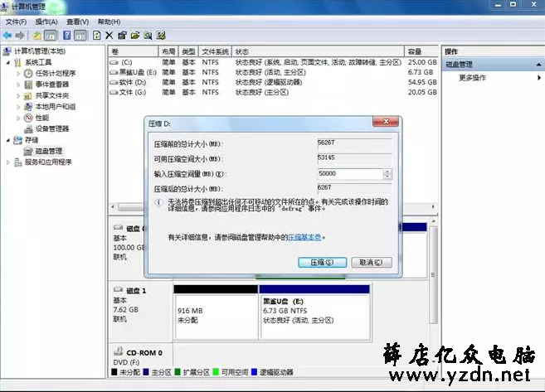This screenshot has width=545, height=392.
Task: Click the Refresh page icon in toolbar
Action: click(x=97, y=36)
